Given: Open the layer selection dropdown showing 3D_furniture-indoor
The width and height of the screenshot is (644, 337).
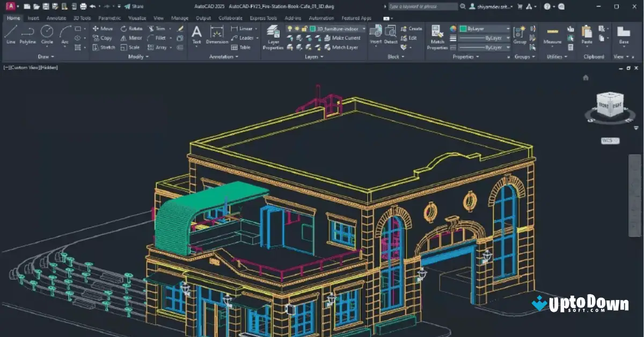Looking at the screenshot, I should tap(363, 29).
